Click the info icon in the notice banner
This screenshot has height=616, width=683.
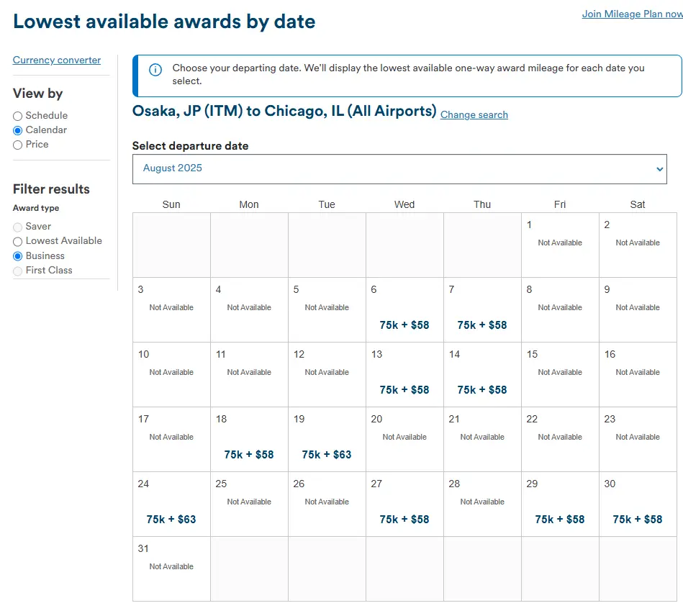pyautogui.click(x=155, y=70)
